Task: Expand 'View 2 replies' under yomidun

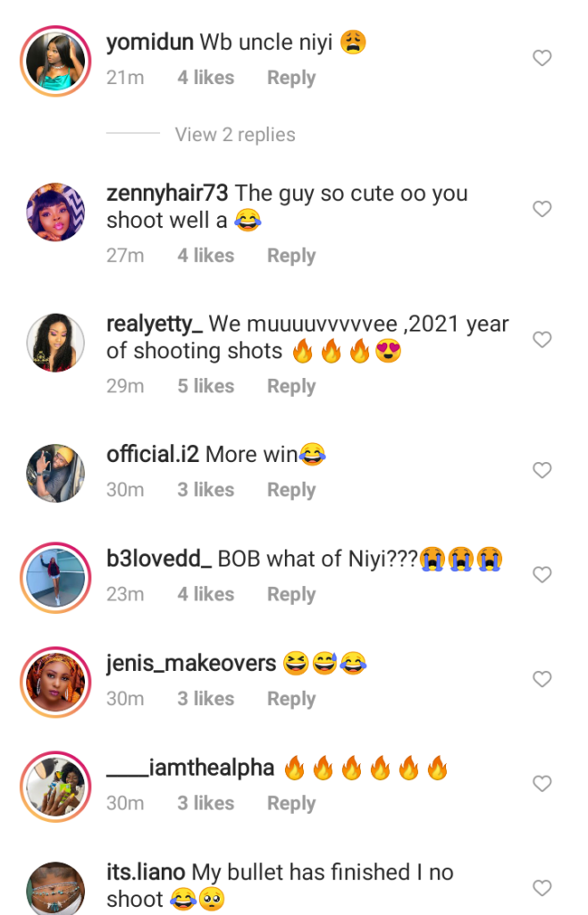Action: (234, 135)
